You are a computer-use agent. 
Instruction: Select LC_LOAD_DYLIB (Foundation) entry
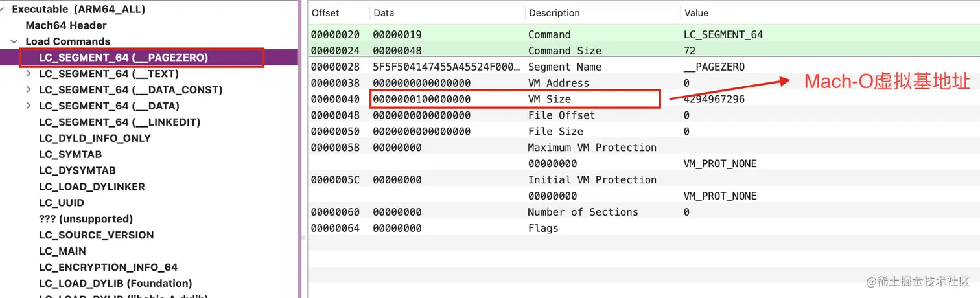click(115, 284)
